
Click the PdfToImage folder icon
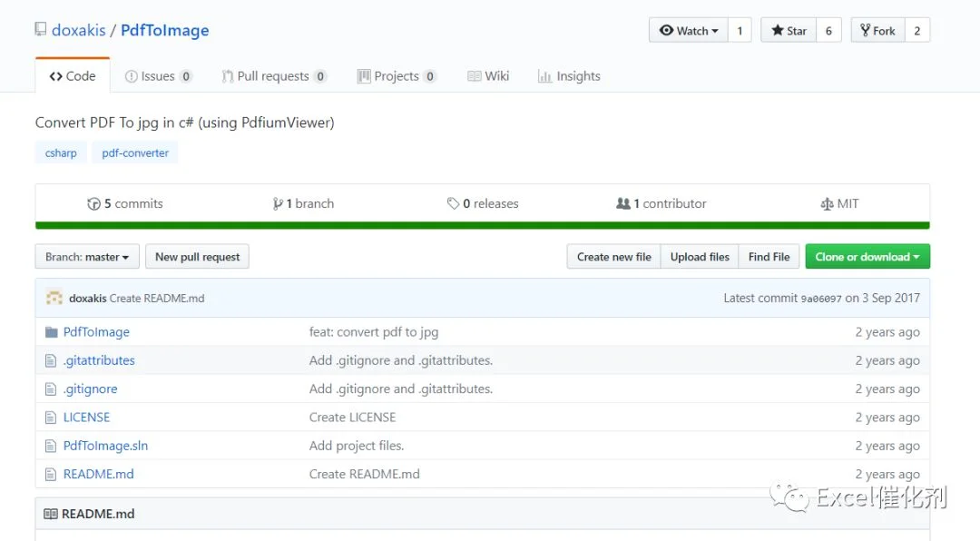[51, 332]
